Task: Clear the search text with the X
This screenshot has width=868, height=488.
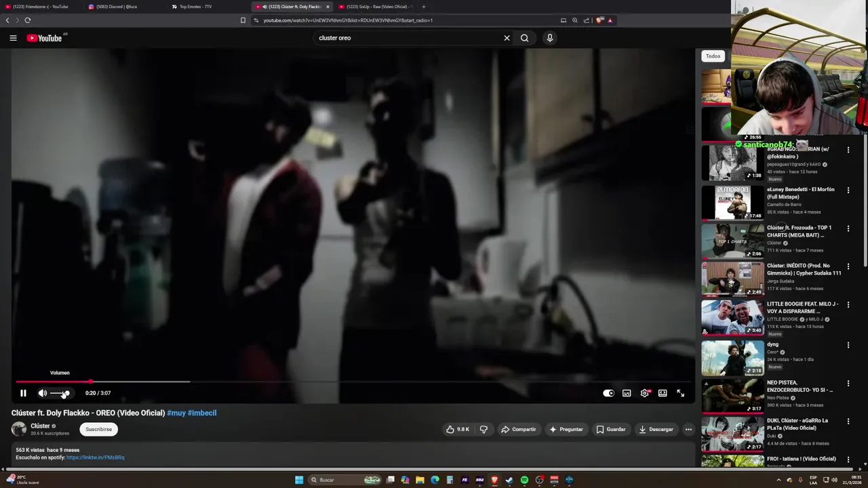Action: tap(507, 38)
